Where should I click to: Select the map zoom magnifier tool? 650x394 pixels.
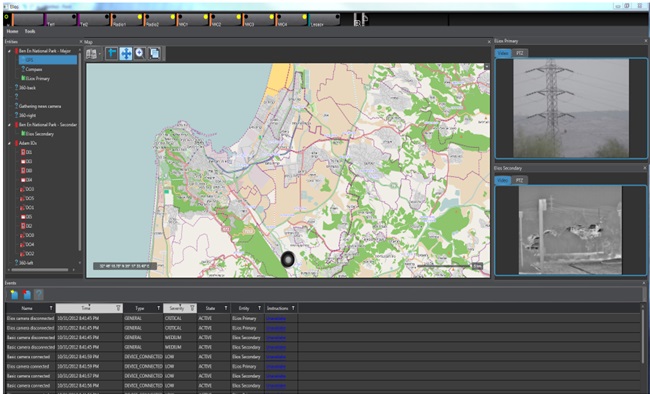pyautogui.click(x=140, y=54)
